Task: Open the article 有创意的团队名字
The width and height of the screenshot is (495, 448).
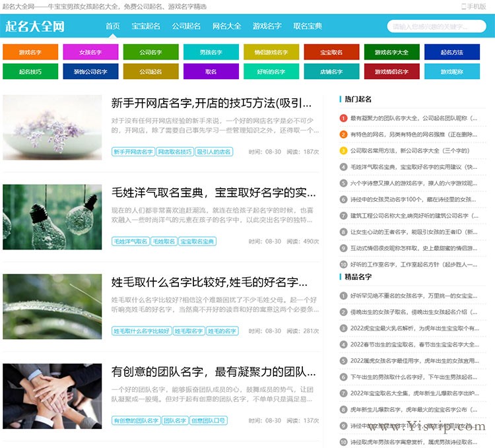Action: point(213,371)
